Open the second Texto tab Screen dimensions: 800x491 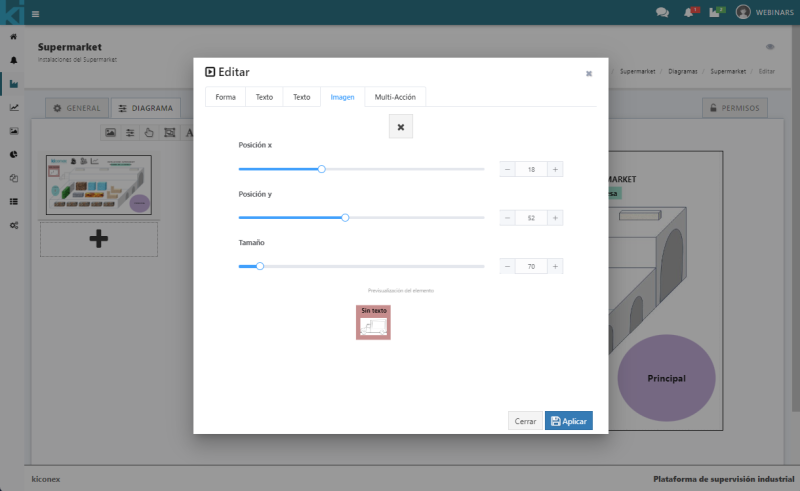coord(302,97)
